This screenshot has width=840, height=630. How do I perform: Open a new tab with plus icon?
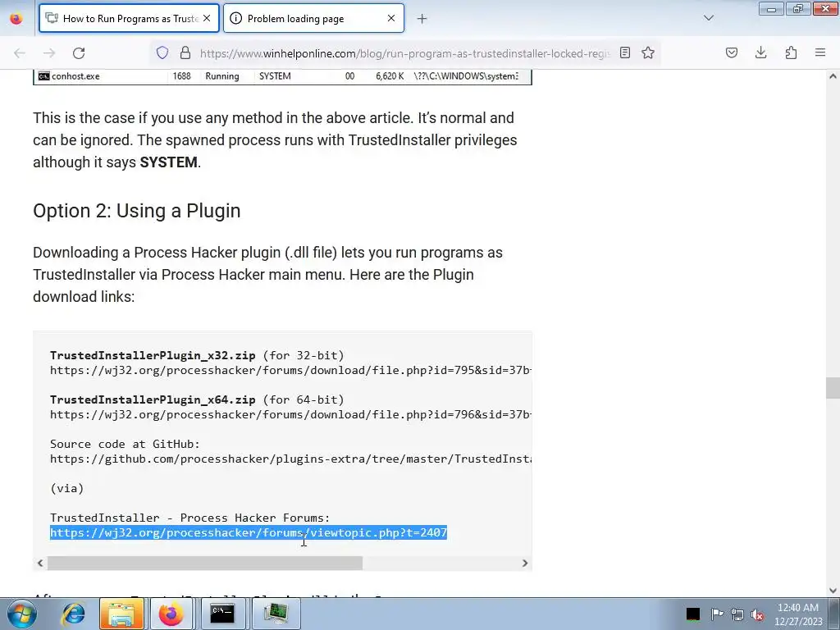click(422, 19)
